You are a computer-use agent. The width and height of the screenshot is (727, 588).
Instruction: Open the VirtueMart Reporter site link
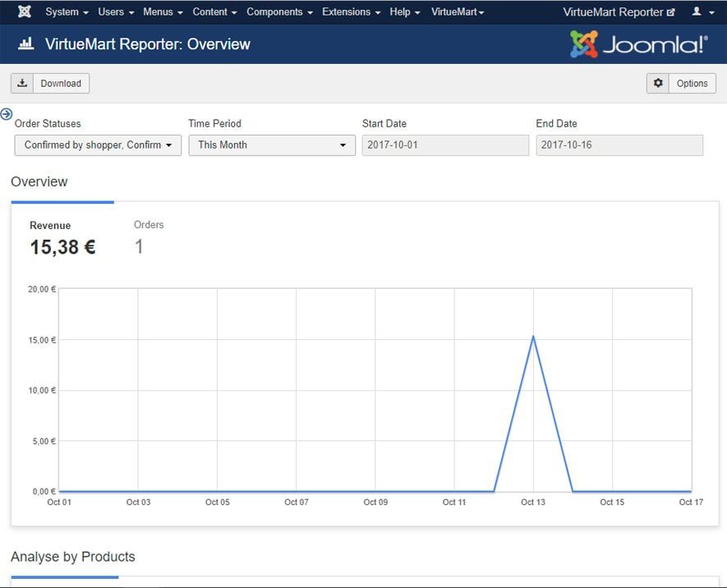pos(619,12)
